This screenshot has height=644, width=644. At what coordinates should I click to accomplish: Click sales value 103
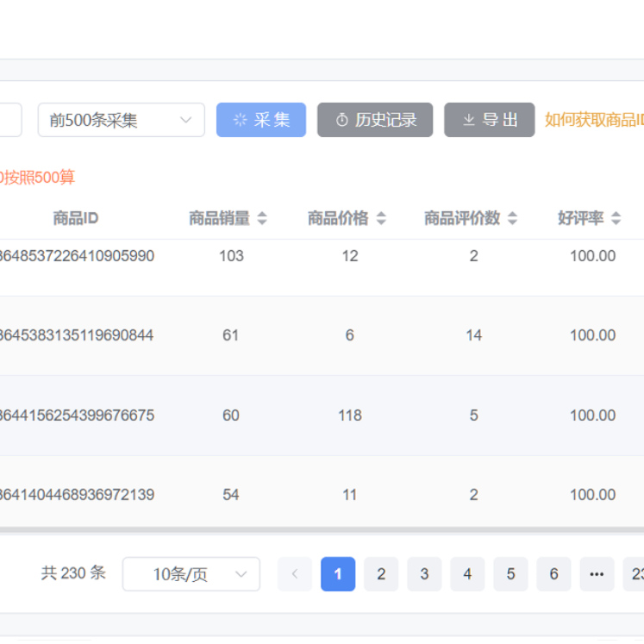[x=231, y=255]
